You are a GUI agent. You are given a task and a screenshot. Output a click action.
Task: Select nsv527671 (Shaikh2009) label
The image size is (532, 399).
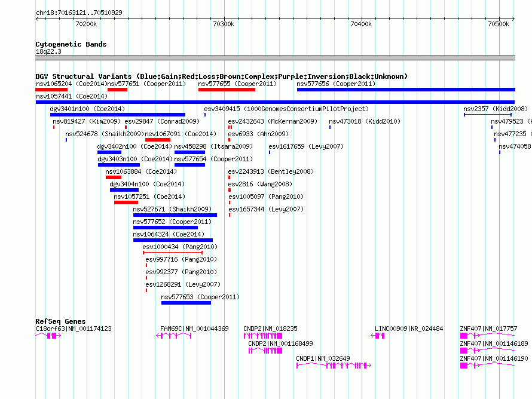point(172,209)
